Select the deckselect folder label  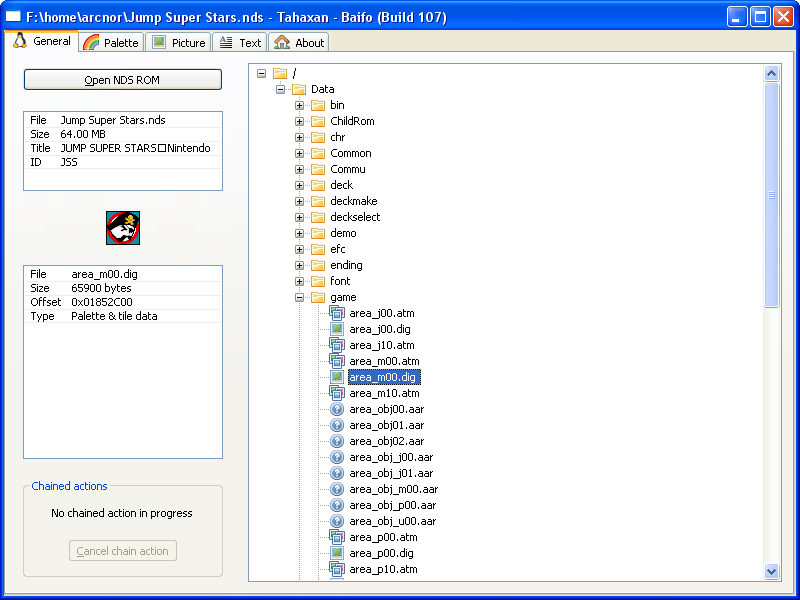[355, 217]
